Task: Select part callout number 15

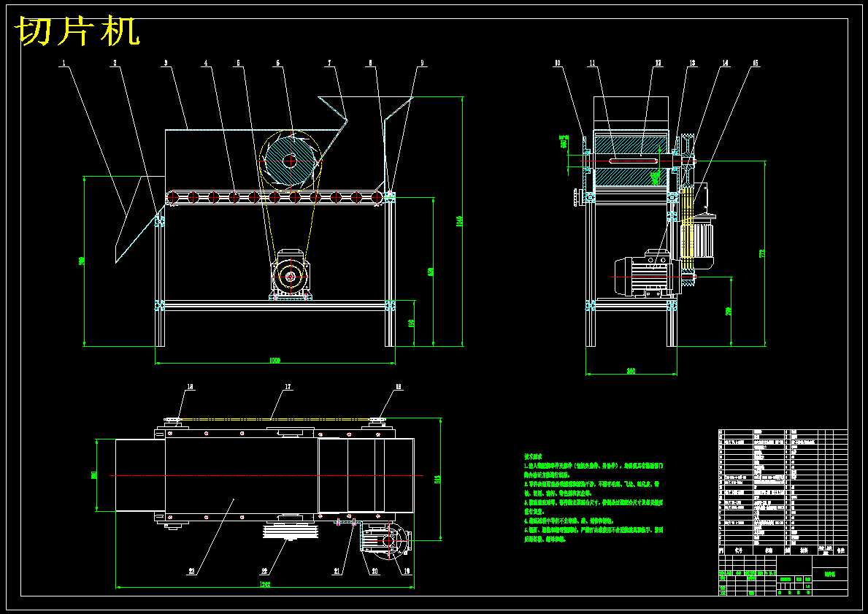Action: (755, 63)
